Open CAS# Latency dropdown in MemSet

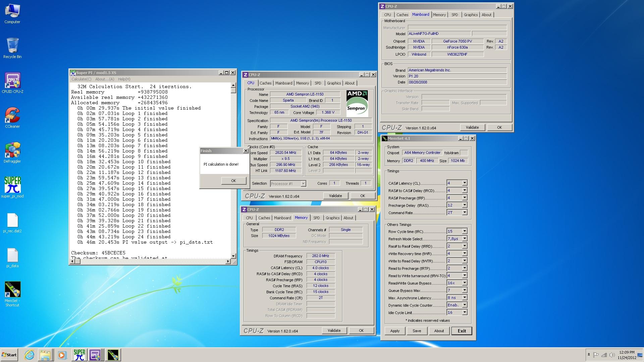coord(465,183)
